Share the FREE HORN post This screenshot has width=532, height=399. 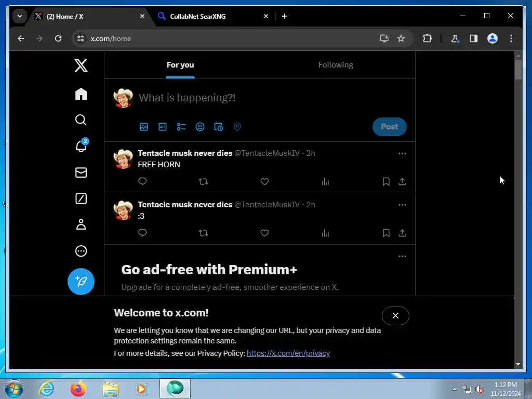click(x=402, y=181)
